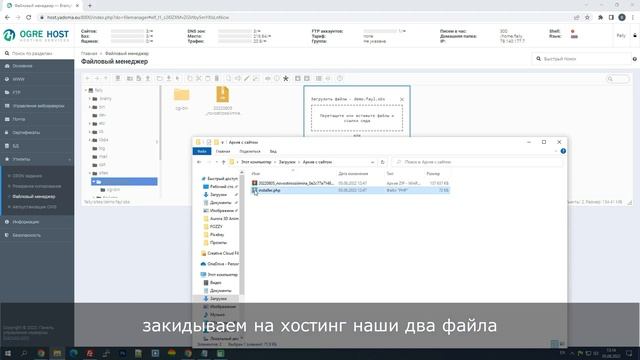Click the sidebar section search field

click(x=37, y=53)
